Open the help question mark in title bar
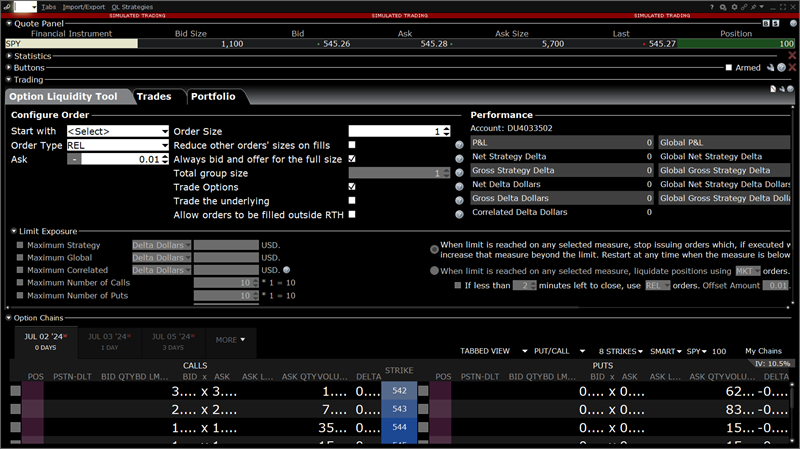The width and height of the screenshot is (800, 449). (712, 7)
